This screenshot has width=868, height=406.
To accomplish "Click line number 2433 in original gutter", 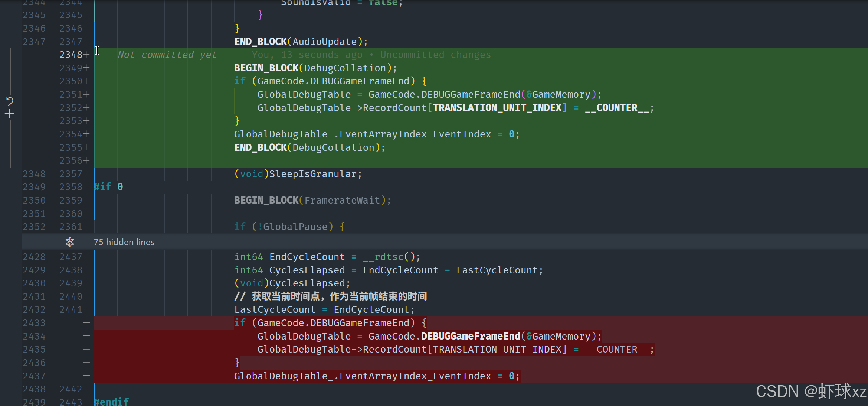I will (x=34, y=323).
